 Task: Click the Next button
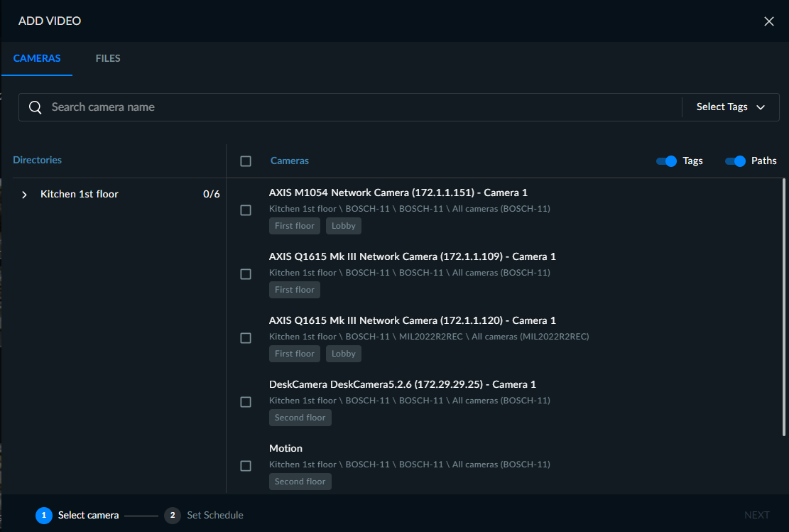tap(757, 515)
